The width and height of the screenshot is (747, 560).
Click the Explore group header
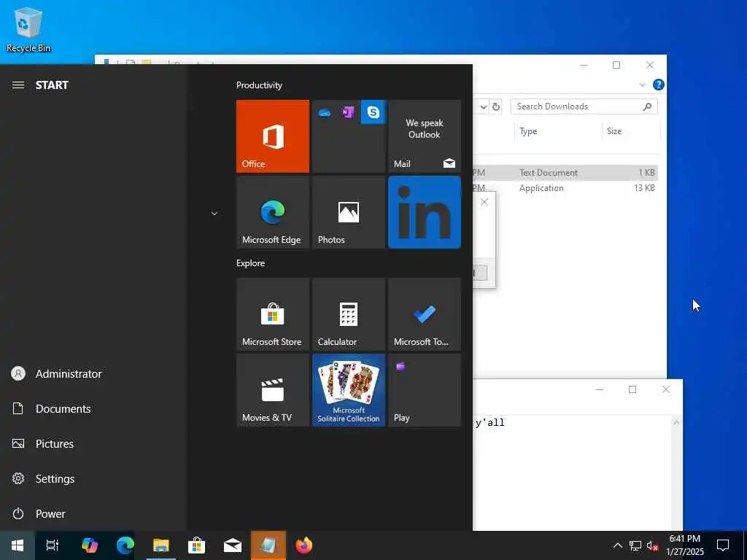pos(251,263)
